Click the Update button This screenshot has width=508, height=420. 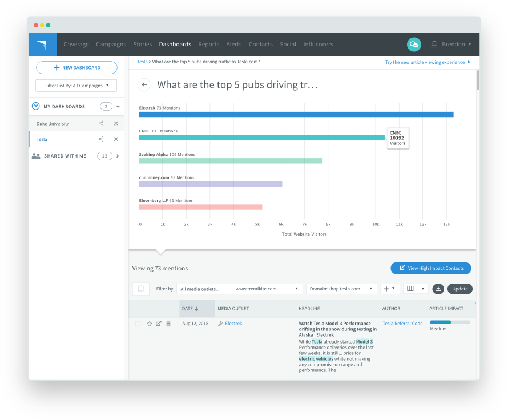tap(460, 289)
